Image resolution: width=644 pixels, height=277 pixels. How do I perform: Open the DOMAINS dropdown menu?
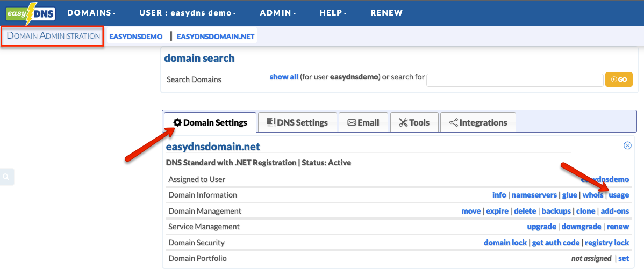91,13
